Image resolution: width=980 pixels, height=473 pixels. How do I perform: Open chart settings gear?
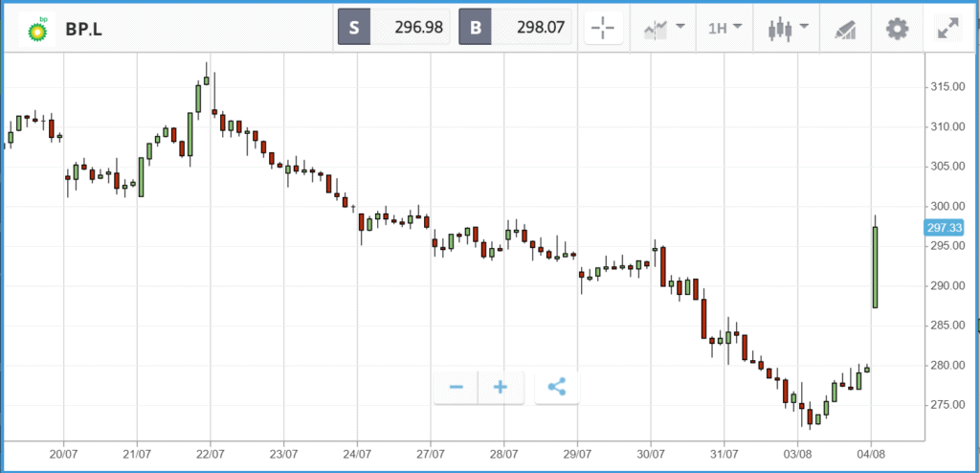(x=897, y=28)
